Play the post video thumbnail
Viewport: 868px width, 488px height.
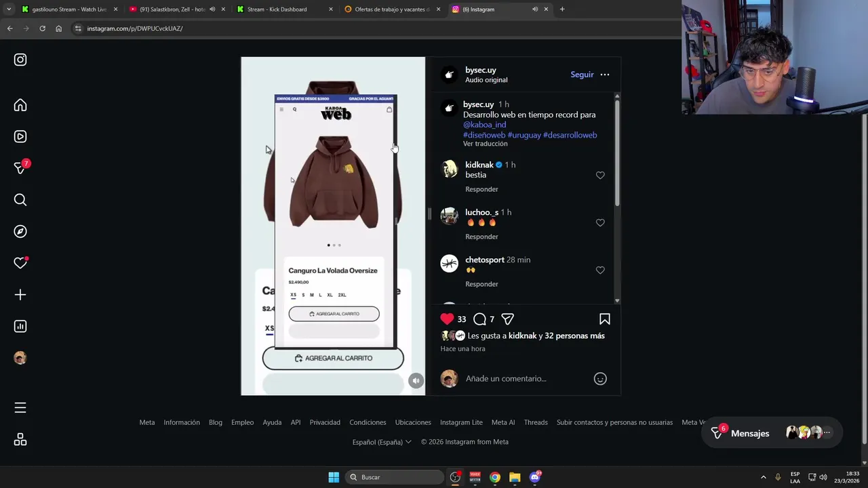[x=333, y=226]
